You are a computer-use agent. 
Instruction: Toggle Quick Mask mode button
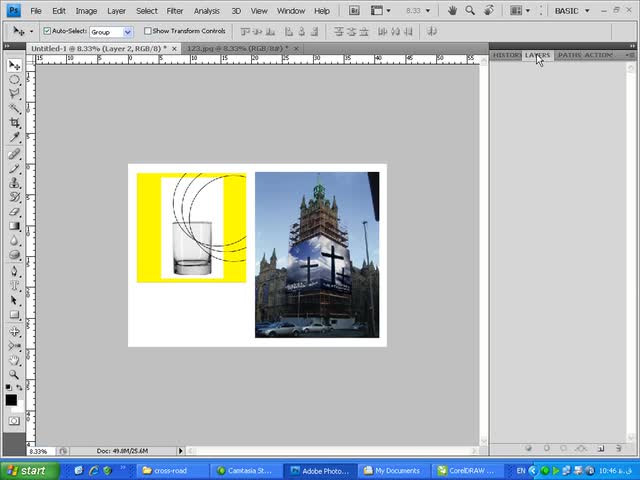coord(14,421)
